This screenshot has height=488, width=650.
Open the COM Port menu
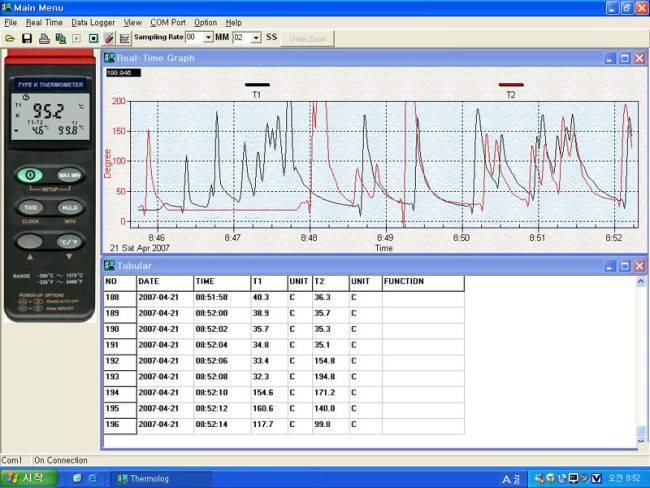(x=167, y=22)
